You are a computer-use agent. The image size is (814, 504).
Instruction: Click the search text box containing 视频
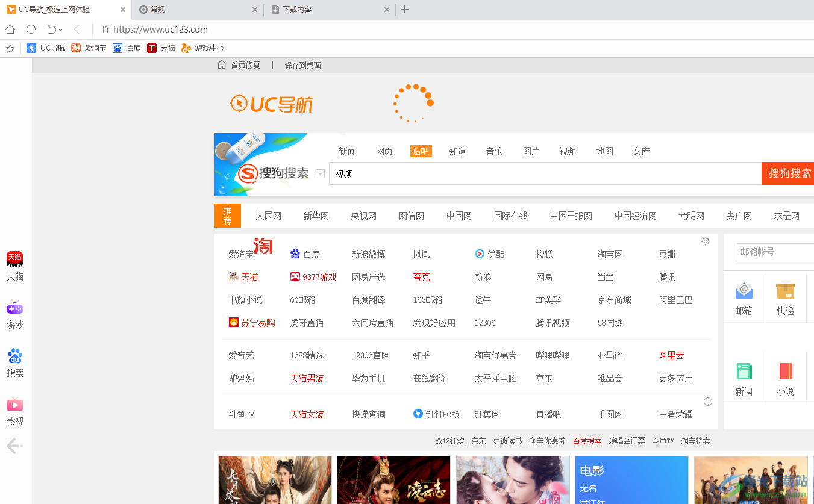point(545,173)
